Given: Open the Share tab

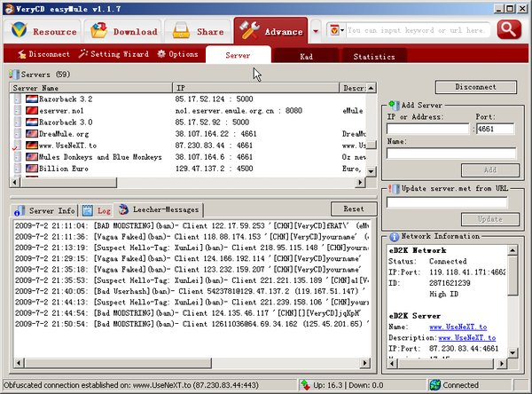Looking at the screenshot, I should [198, 31].
